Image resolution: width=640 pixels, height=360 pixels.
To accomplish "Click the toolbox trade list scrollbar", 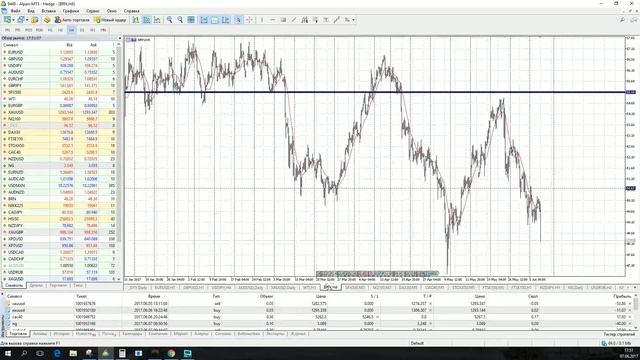I will point(635,312).
